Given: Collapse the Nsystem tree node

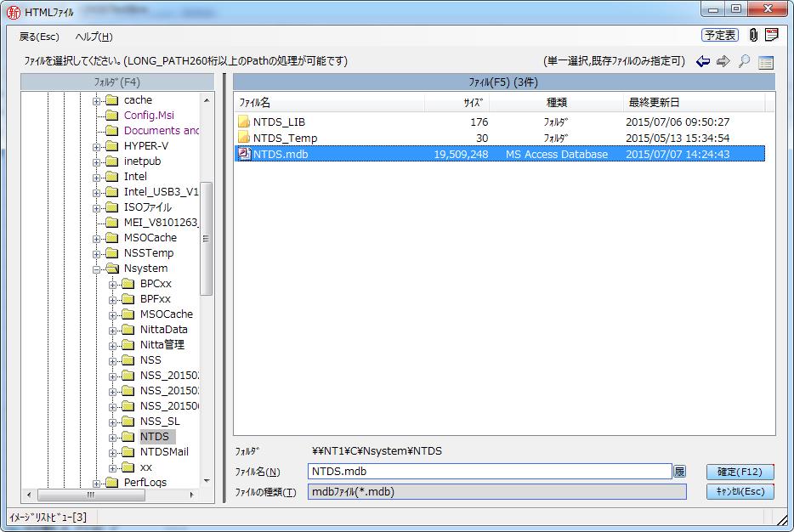Looking at the screenshot, I should pyautogui.click(x=96, y=269).
